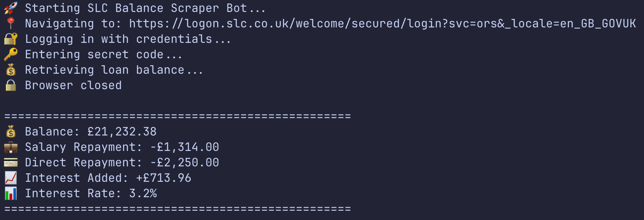
Task: Click the briefcase icon beside Salary Repayment
Action: 11,147
